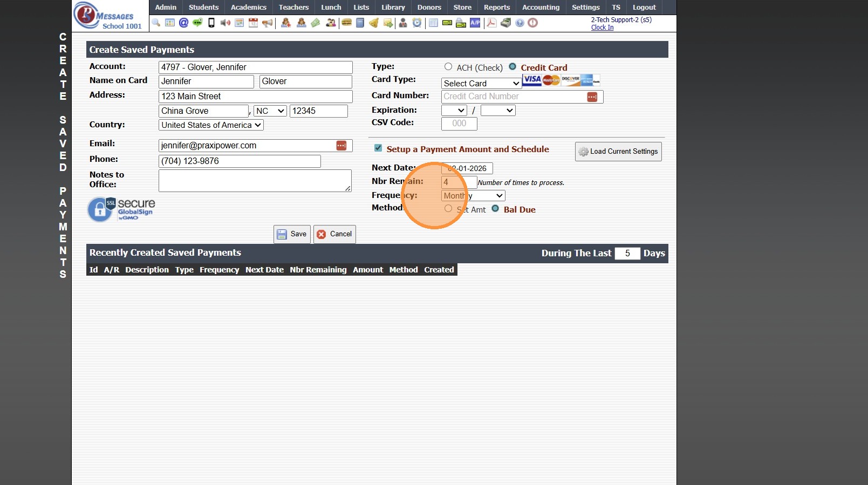
Task: Click the hamburger lunch toolbar icon
Action: click(x=346, y=23)
